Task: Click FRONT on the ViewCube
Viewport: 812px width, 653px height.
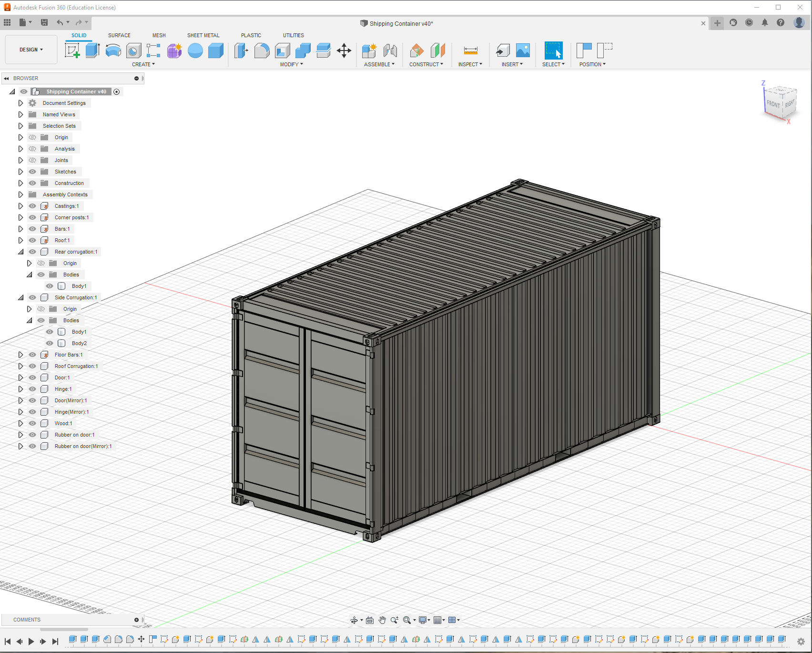Action: tap(775, 103)
